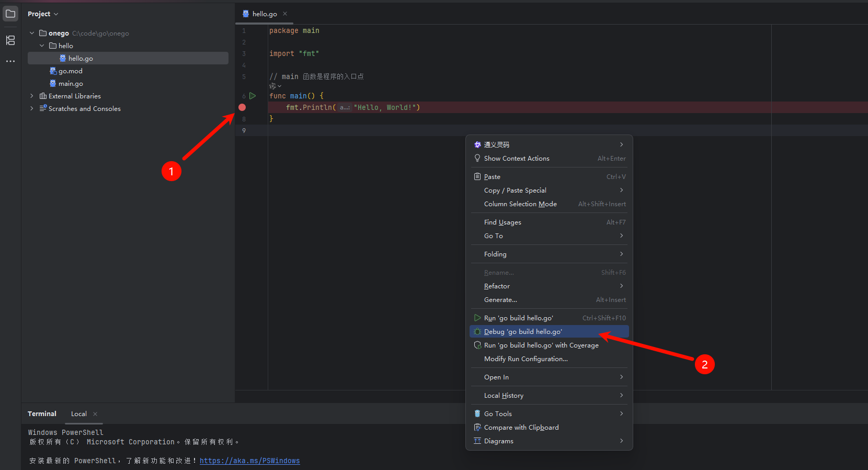Screen dimensions: 868x470
Task: Click the lightbulb icon for Show Context Actions
Action: coord(477,158)
